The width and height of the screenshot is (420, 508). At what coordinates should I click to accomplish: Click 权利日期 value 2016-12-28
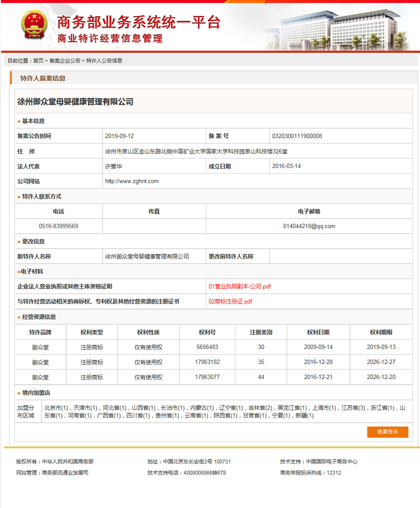(x=318, y=362)
